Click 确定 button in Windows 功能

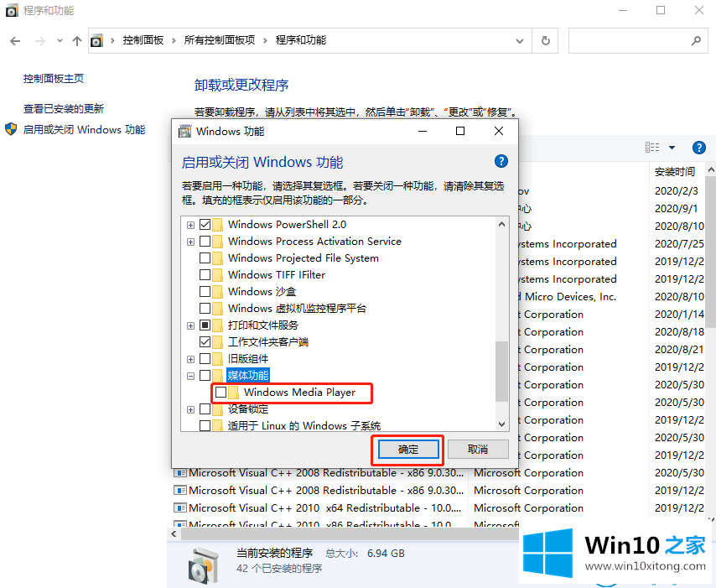click(407, 450)
